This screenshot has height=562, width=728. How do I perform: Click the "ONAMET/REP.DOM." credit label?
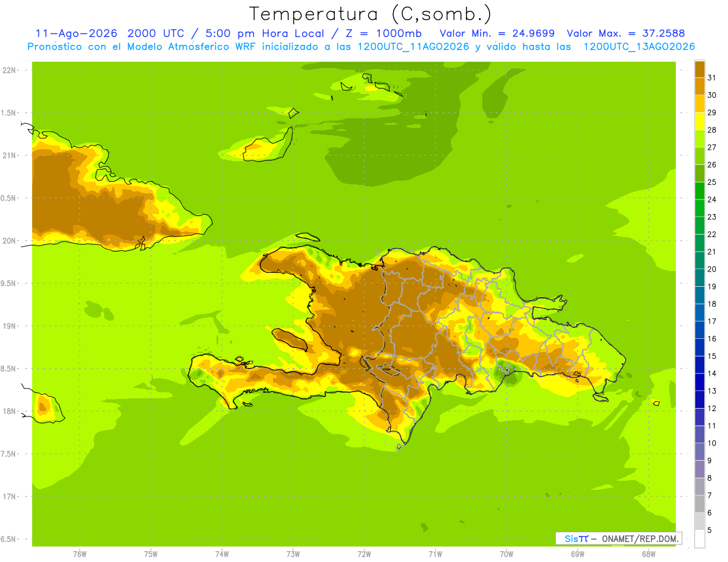(x=640, y=538)
